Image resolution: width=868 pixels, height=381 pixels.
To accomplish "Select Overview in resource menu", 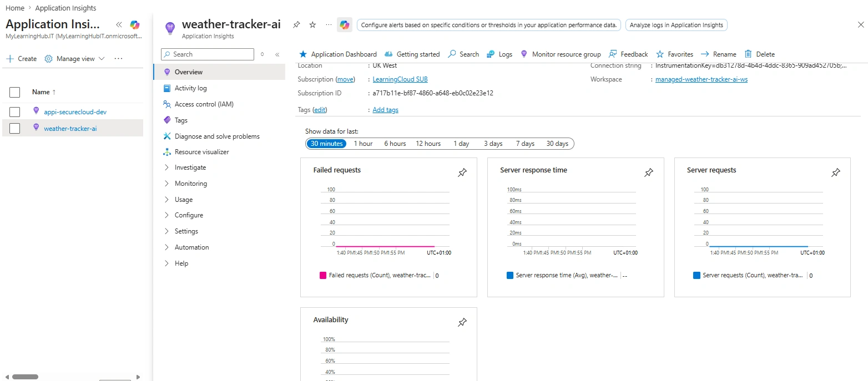I will pyautogui.click(x=219, y=72).
